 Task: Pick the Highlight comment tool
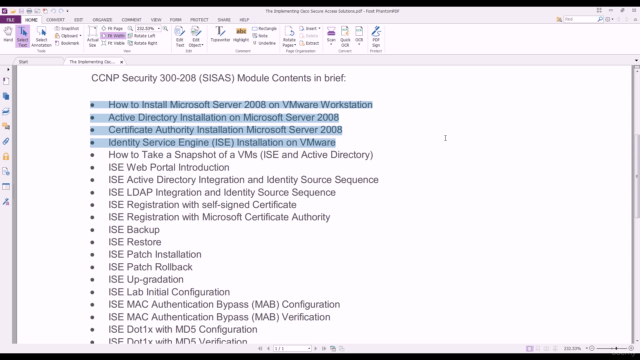click(241, 34)
